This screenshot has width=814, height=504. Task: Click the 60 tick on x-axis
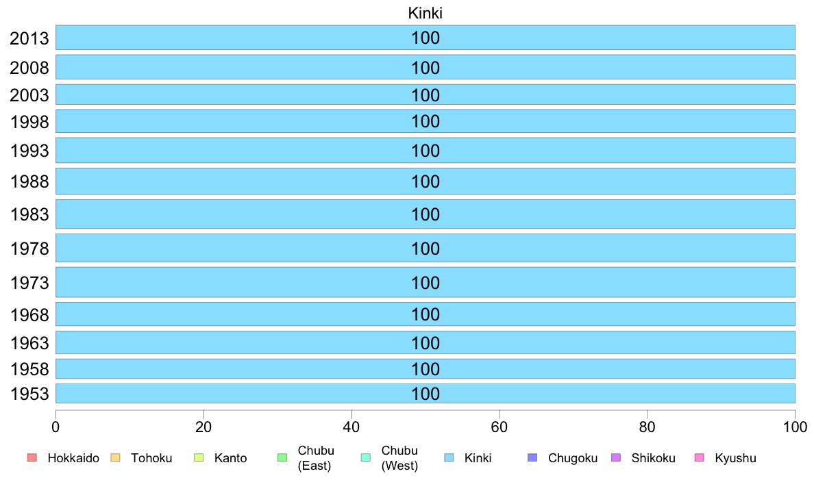coord(500,427)
